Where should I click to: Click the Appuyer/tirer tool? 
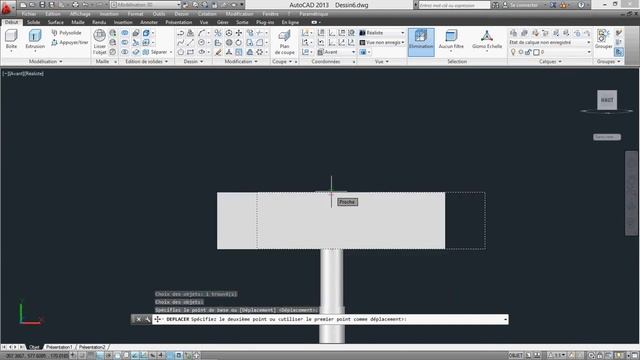(x=70, y=42)
